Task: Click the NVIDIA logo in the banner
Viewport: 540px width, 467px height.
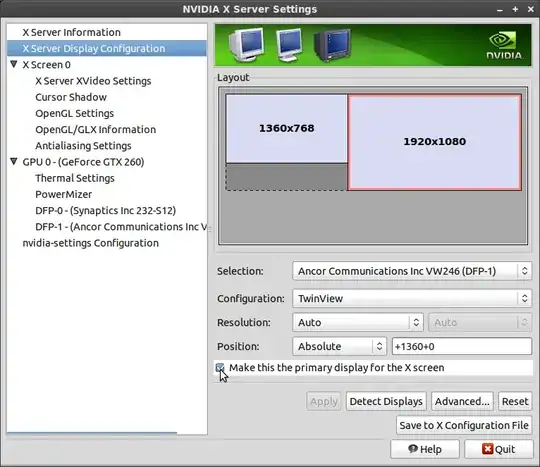Action: 504,45
